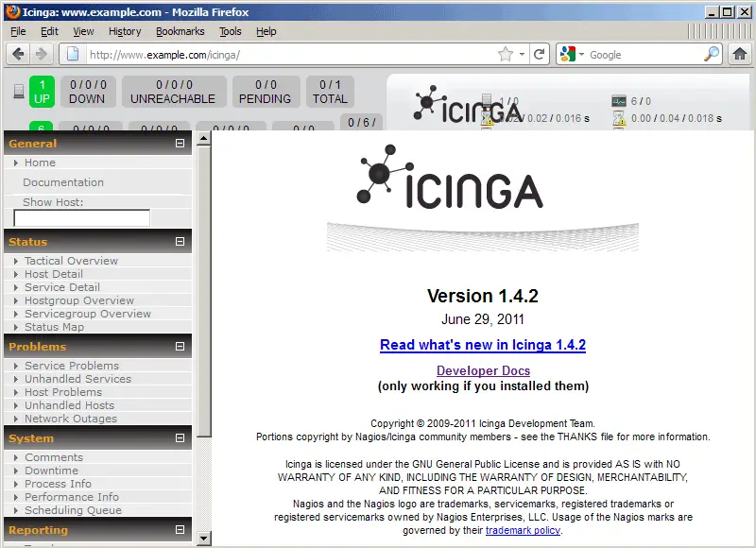Image resolution: width=756 pixels, height=548 pixels.
Task: Collapse the Reporting menu section
Action: [180, 530]
